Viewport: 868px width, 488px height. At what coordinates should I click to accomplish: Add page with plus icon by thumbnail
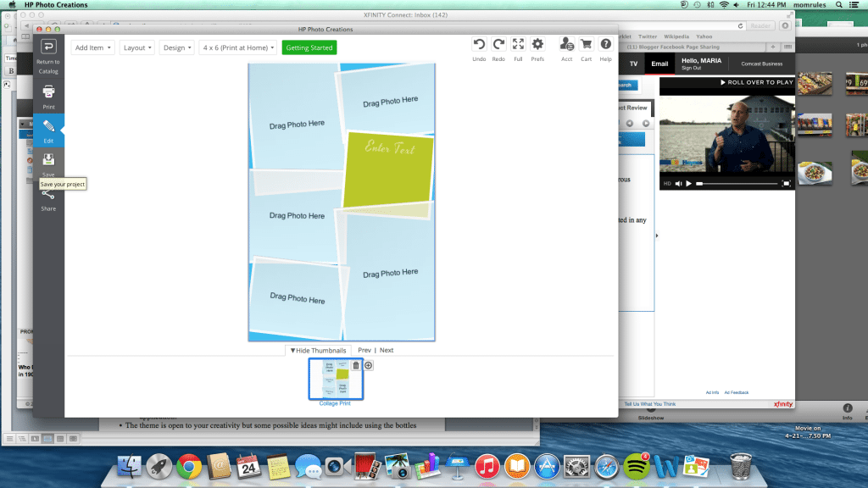tap(369, 365)
